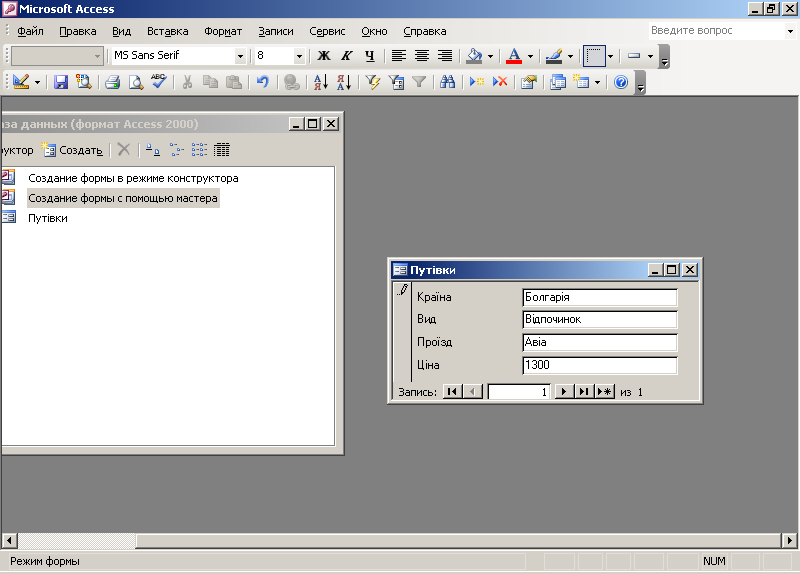Open the properties window icon
Image resolution: width=800 pixels, height=574 pixels.
(x=529, y=82)
